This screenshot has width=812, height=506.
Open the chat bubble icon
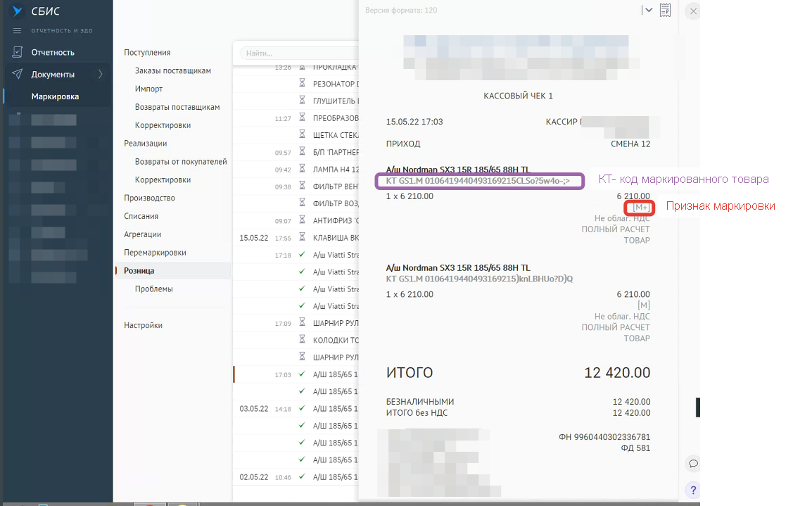[693, 463]
